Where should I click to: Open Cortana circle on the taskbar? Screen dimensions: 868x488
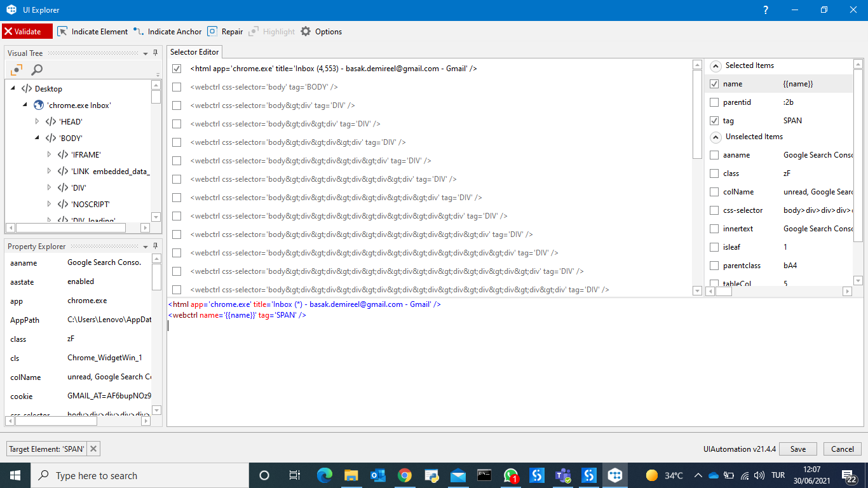[x=264, y=475]
